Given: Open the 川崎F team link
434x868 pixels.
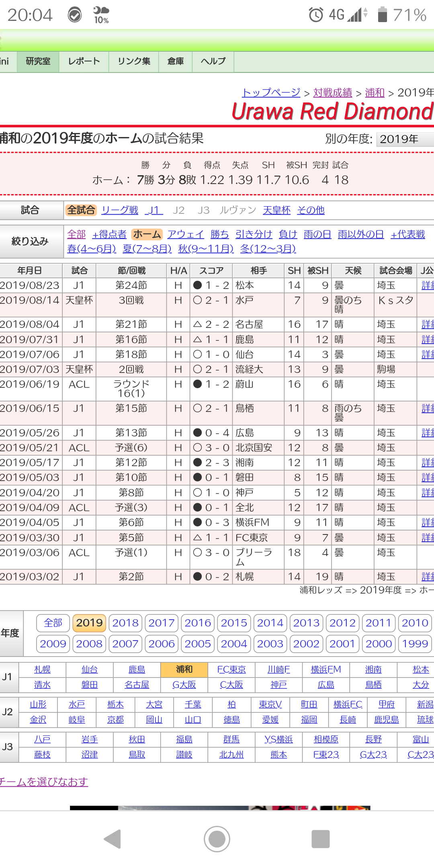Looking at the screenshot, I should click(x=278, y=669).
